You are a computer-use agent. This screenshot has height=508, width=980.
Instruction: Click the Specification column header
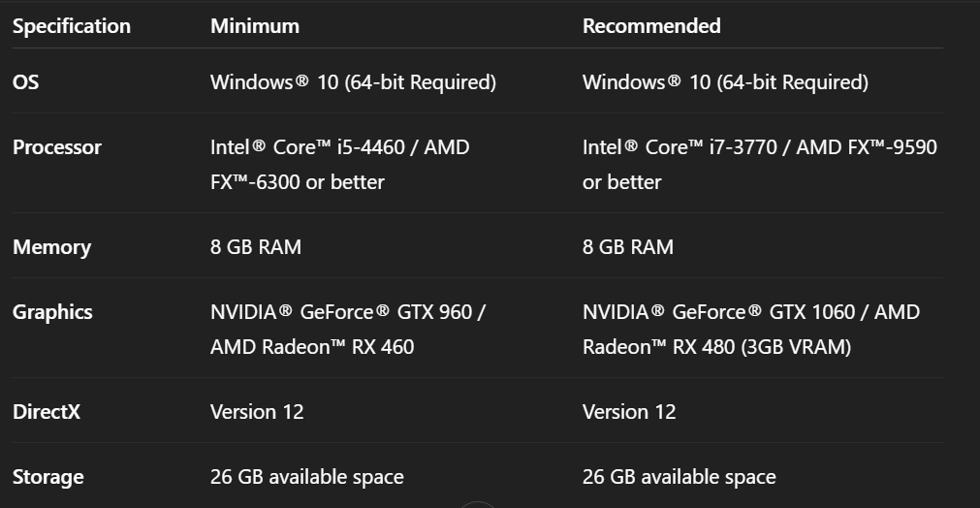point(71,26)
